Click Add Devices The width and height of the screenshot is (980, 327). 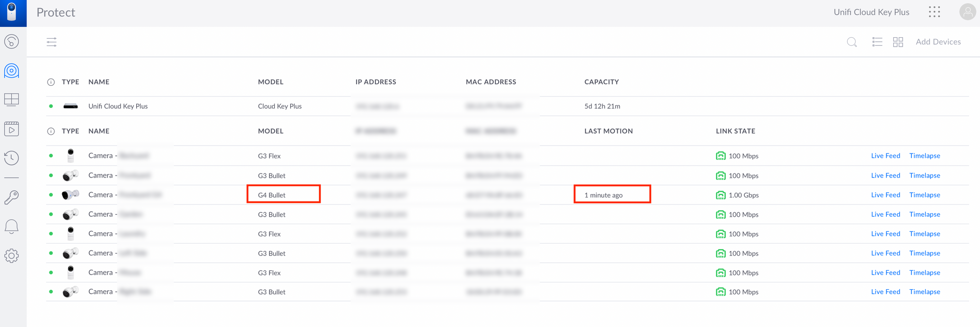[938, 42]
